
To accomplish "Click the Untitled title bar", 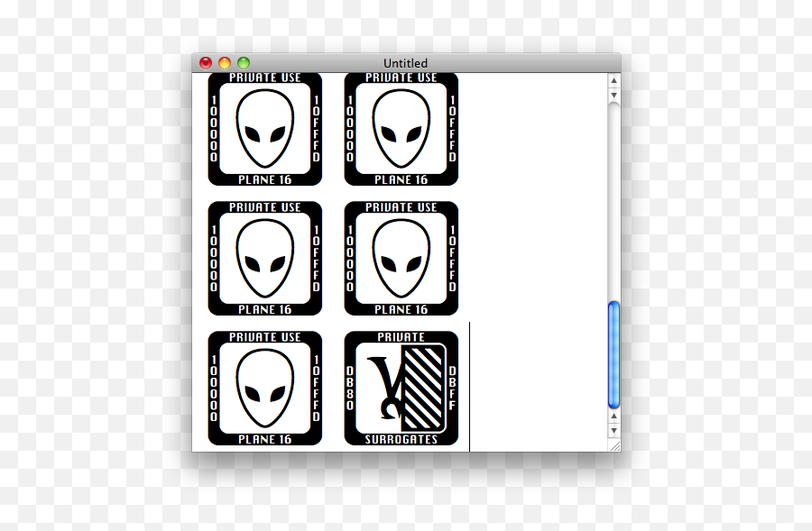I will pos(405,63).
